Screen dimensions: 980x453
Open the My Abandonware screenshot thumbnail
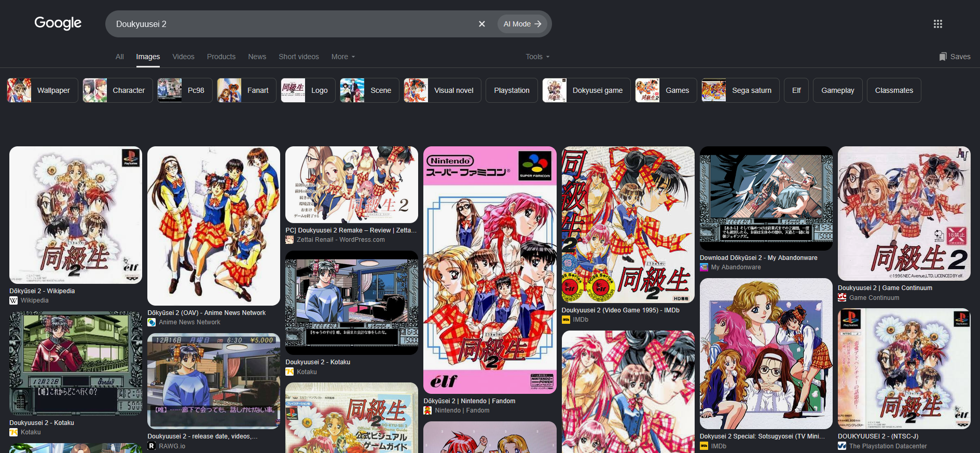(766, 198)
